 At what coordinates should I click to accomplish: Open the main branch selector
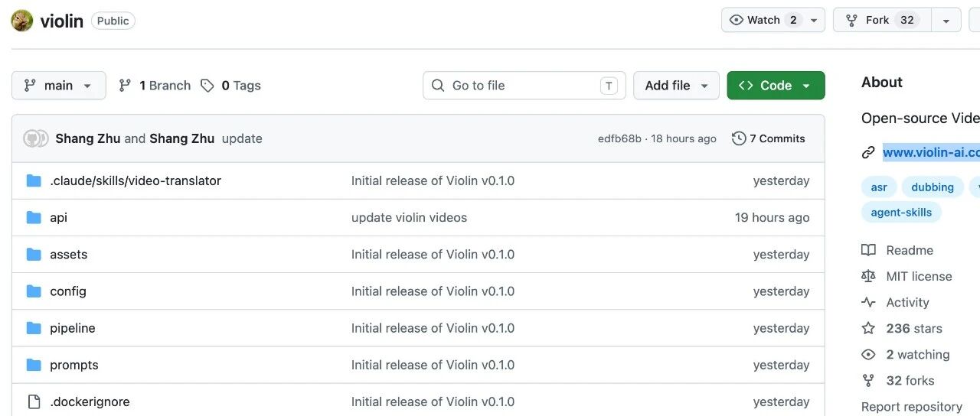[x=58, y=86]
